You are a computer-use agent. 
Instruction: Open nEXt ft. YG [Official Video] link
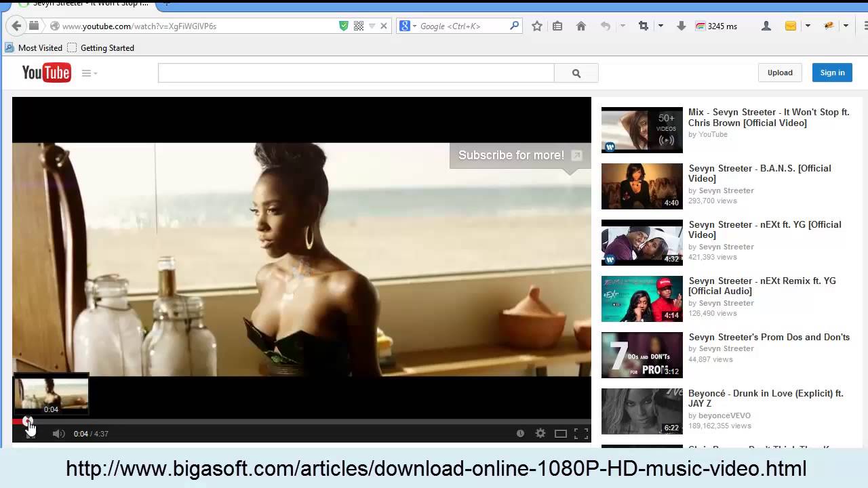tap(764, 230)
